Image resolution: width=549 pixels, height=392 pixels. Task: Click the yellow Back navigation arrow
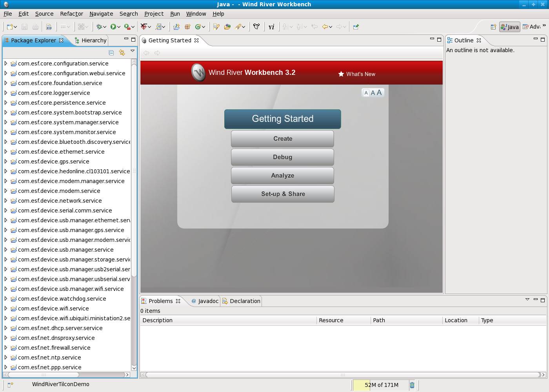[325, 27]
